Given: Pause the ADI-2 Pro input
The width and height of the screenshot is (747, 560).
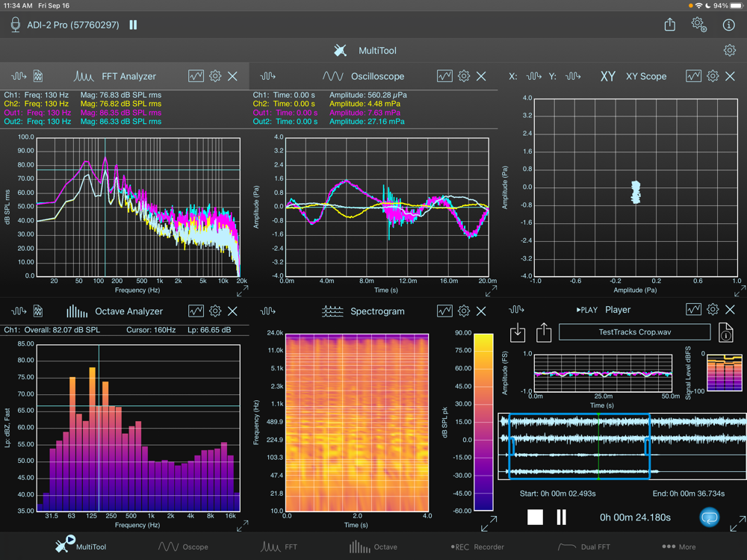Looking at the screenshot, I should (133, 25).
